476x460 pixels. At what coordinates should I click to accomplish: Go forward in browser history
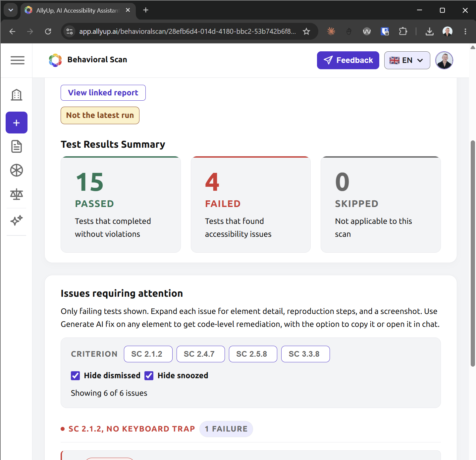pos(30,31)
